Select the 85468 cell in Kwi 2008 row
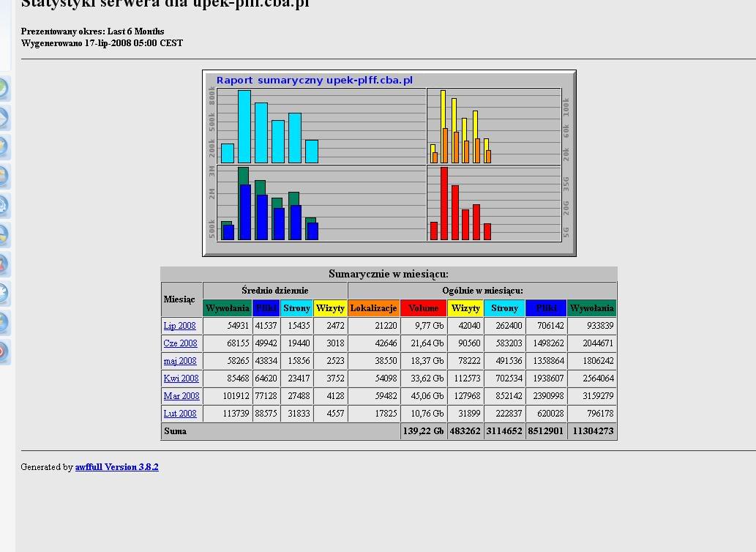This screenshot has height=552, width=756. click(228, 378)
